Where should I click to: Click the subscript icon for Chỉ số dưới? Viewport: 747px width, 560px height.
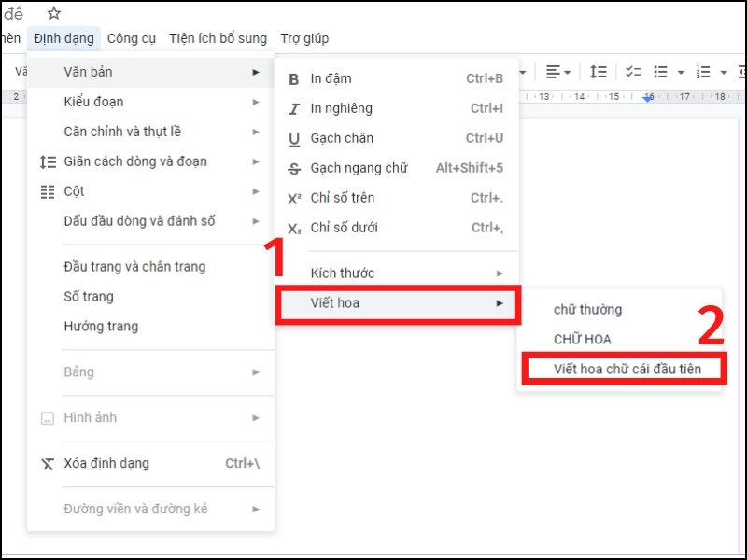294,229
